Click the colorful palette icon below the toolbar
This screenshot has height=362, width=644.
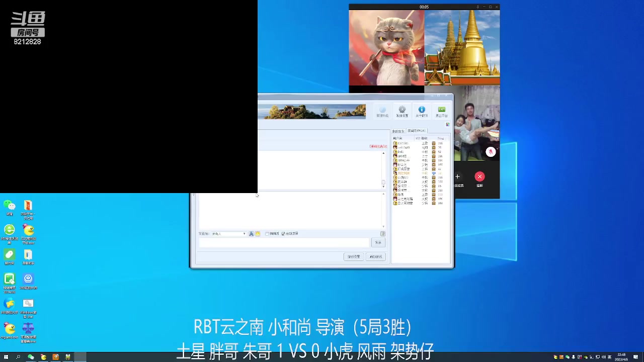pyautogui.click(x=448, y=124)
